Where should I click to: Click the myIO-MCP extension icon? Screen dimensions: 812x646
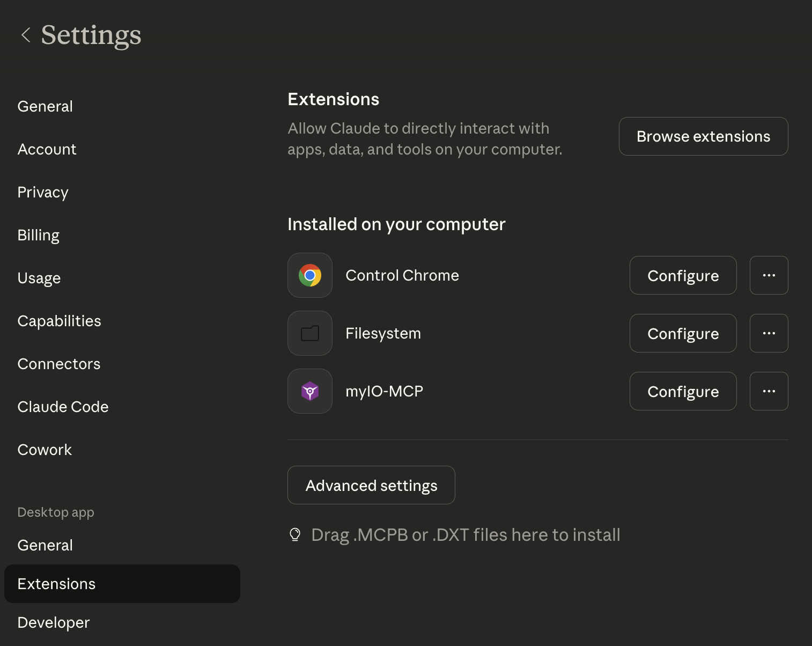pyautogui.click(x=309, y=391)
